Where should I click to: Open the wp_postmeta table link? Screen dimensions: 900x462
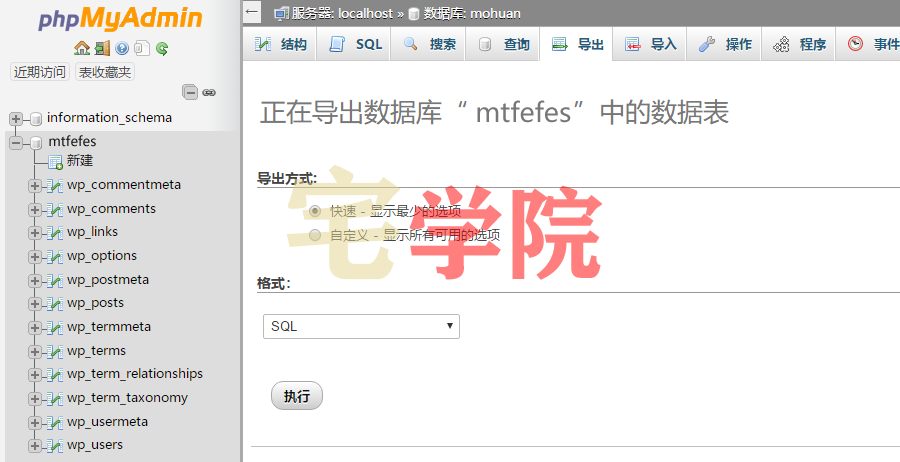coord(108,280)
